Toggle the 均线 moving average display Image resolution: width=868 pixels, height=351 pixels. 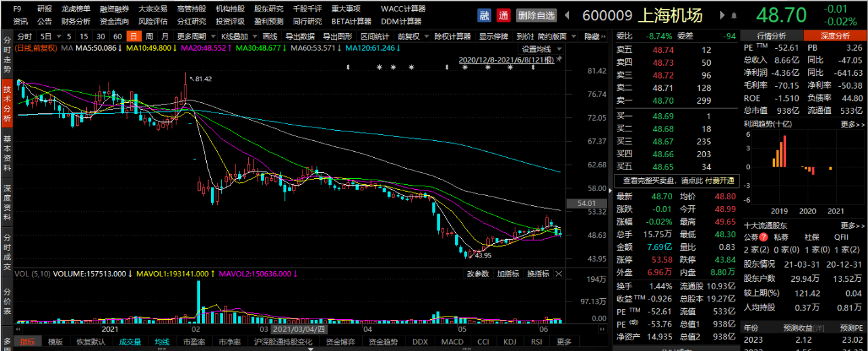point(161,342)
